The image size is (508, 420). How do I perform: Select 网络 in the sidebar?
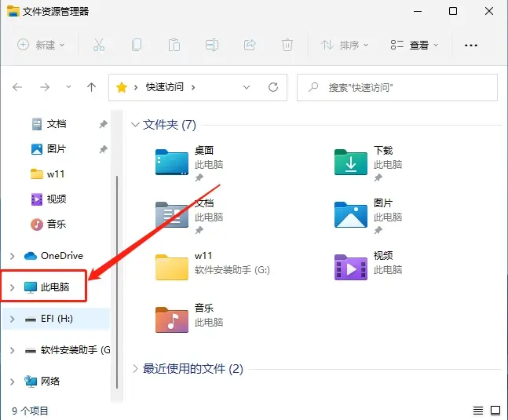tap(50, 382)
